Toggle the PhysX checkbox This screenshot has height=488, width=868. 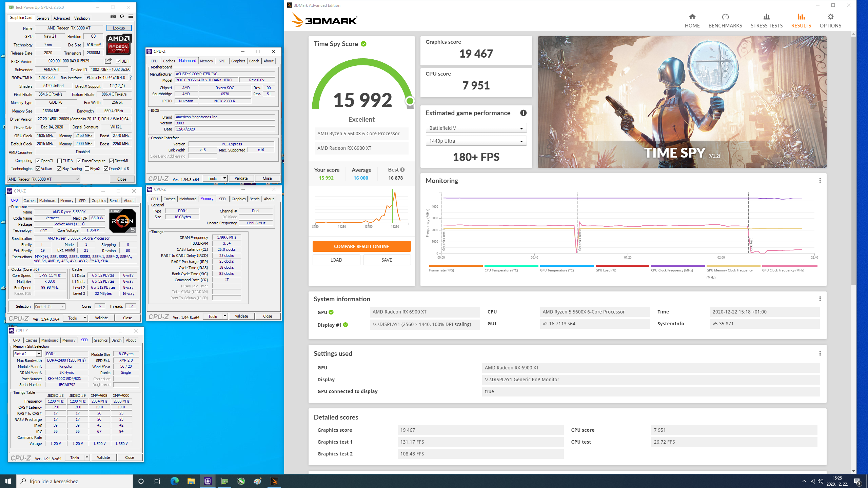coord(87,169)
